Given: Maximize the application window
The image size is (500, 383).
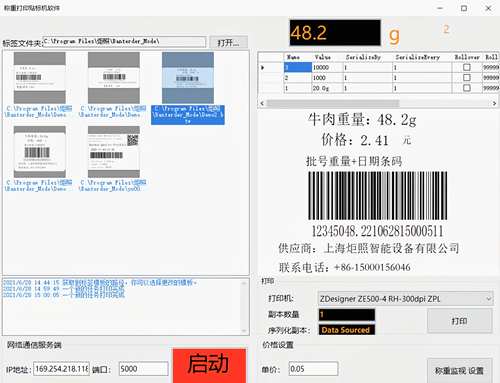Looking at the screenshot, I should pos(464,8).
